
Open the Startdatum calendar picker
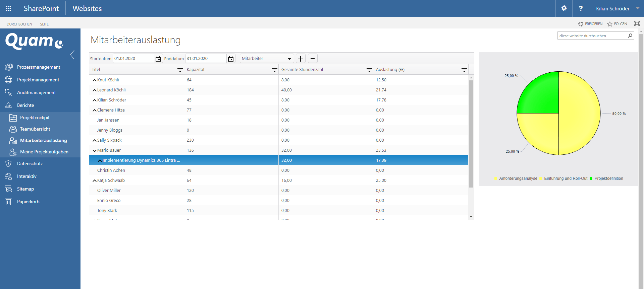coord(158,59)
